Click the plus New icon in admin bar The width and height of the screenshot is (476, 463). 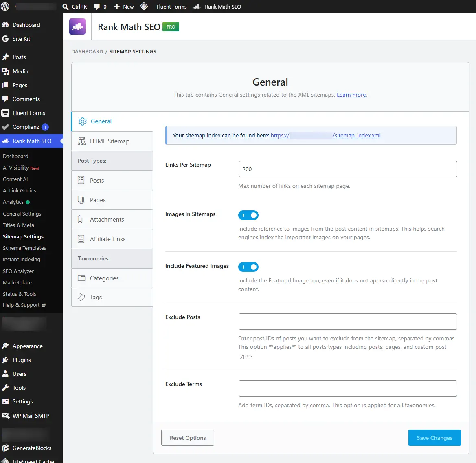(117, 7)
